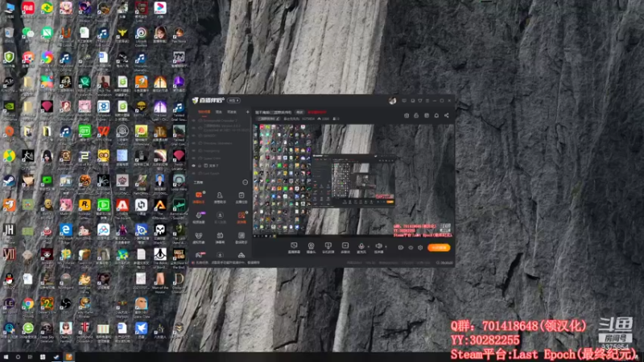This screenshot has height=362, width=644.
Task: Toggle visibility eye of first source row
Action: [194, 121]
